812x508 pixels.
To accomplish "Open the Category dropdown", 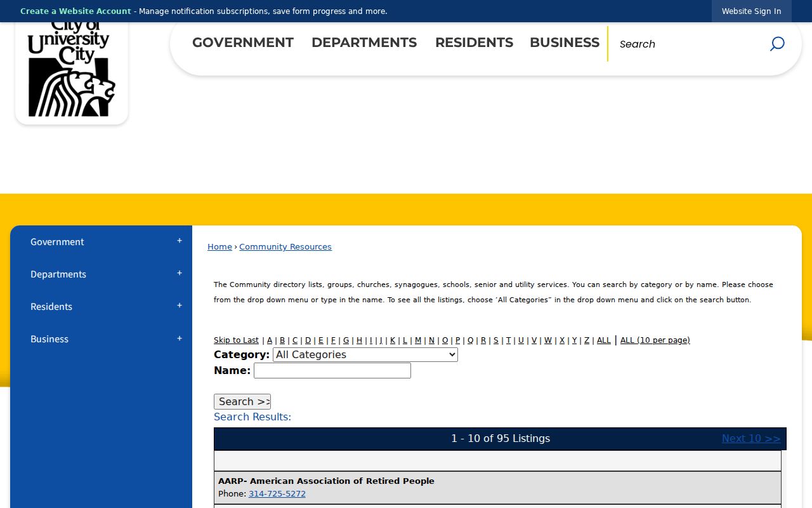I will pos(365,355).
